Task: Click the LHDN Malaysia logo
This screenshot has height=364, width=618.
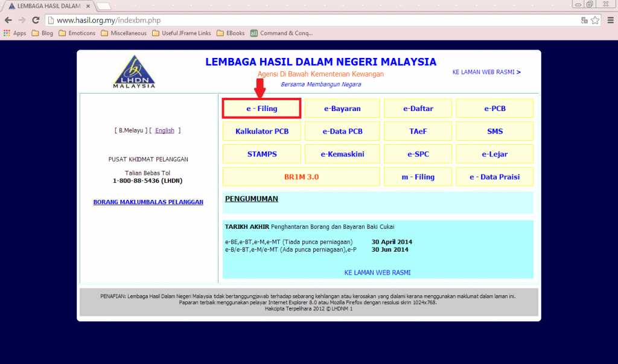Action: 135,71
